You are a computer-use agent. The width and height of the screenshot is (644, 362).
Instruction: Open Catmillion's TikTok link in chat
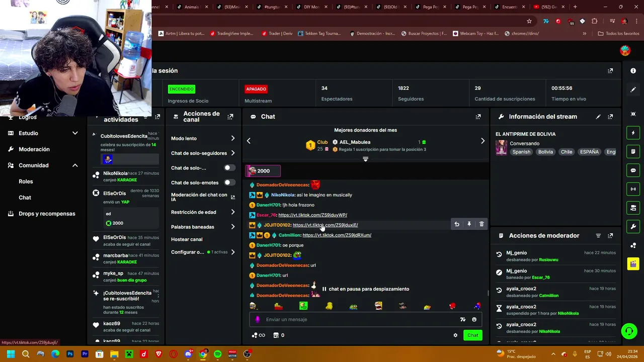337,235
